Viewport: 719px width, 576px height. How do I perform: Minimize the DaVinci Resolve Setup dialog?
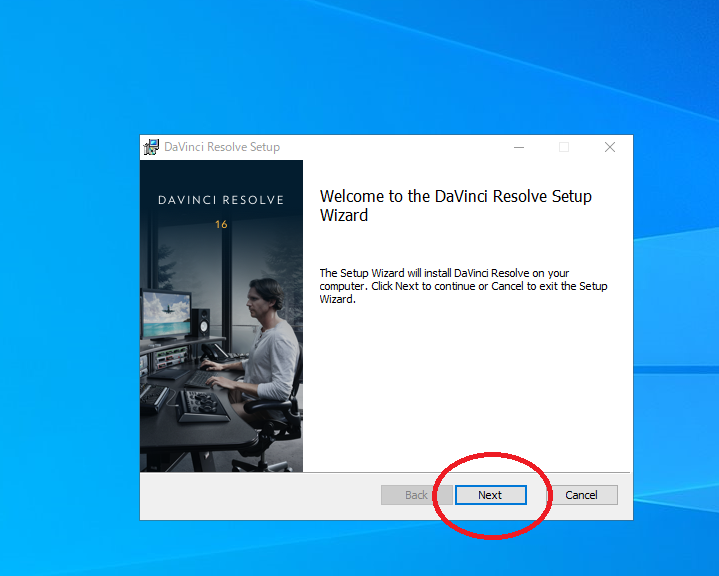(x=519, y=147)
